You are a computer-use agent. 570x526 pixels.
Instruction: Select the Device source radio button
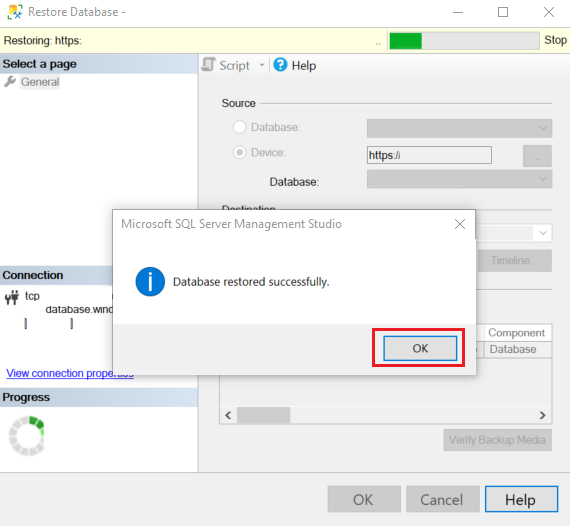240,152
